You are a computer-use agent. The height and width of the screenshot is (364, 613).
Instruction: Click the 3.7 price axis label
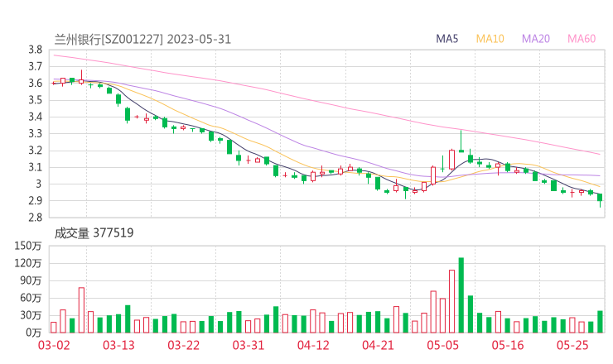(35, 66)
